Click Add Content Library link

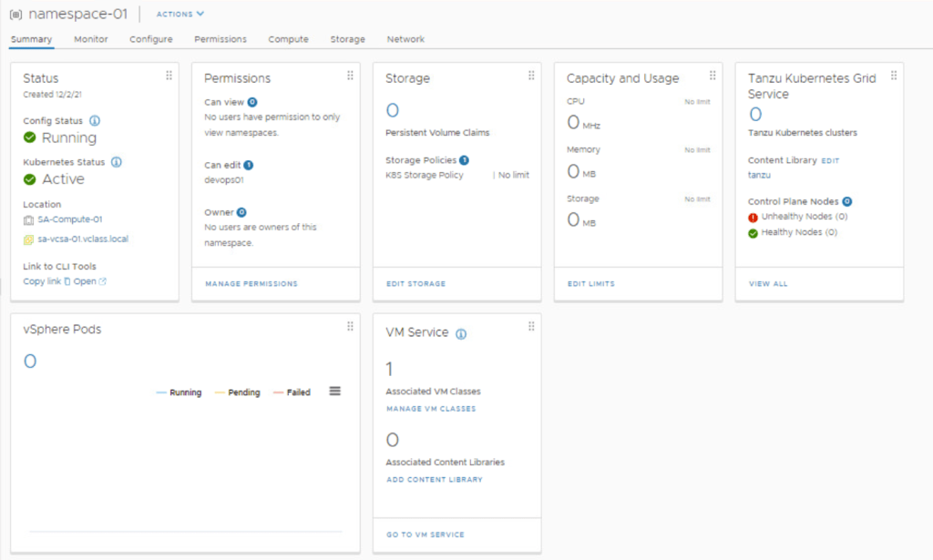[435, 479]
